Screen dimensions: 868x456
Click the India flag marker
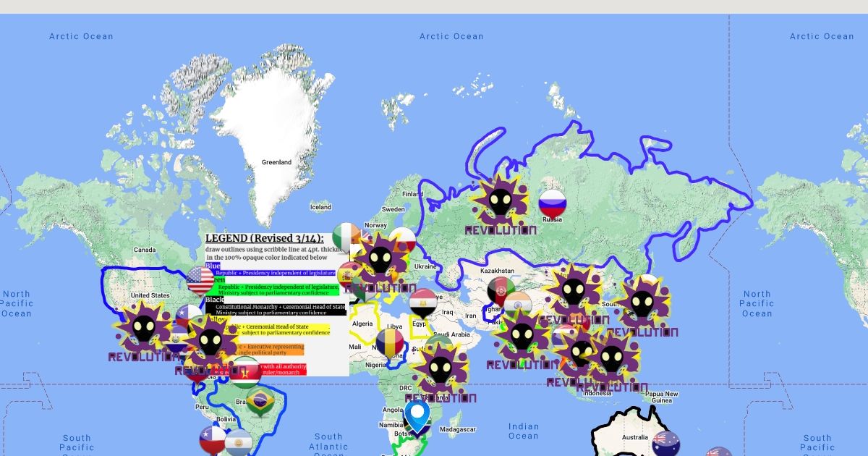click(x=518, y=304)
